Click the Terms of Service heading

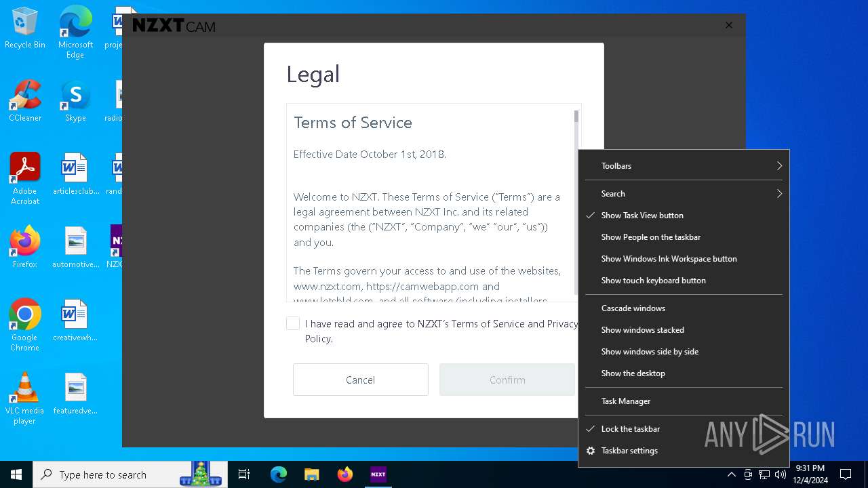(353, 123)
